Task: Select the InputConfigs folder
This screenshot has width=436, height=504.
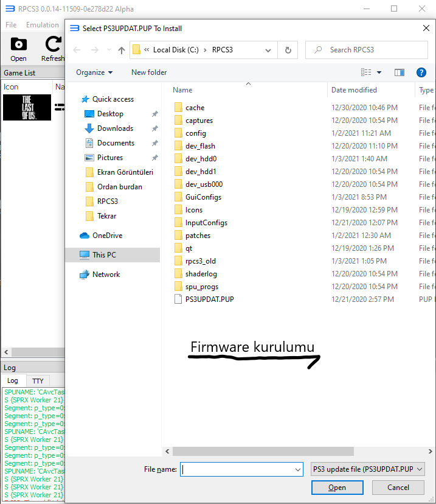Action: [206, 223]
